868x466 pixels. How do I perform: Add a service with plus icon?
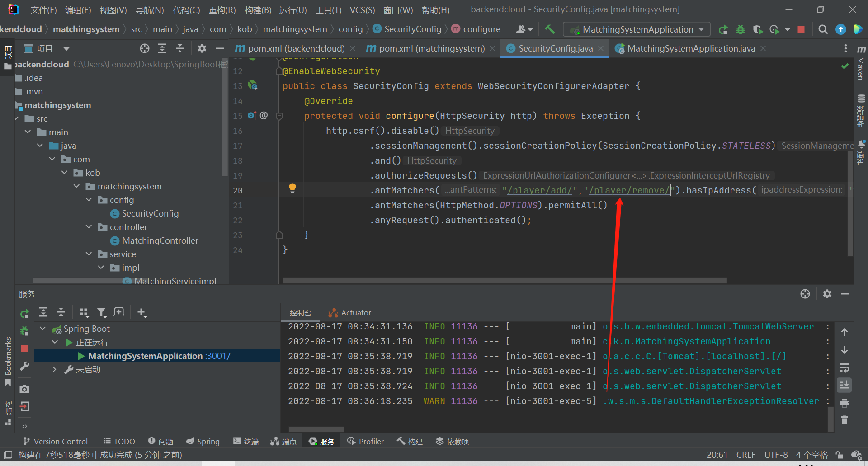tap(142, 312)
